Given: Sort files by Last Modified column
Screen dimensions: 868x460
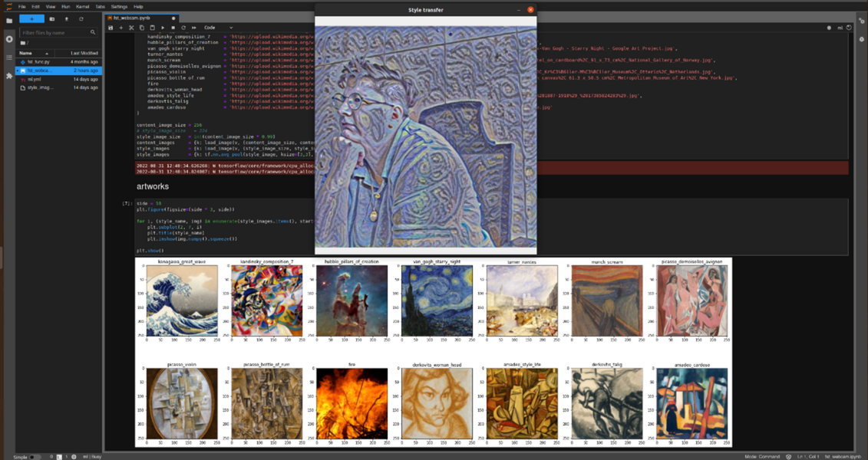Looking at the screenshot, I should [78, 53].
